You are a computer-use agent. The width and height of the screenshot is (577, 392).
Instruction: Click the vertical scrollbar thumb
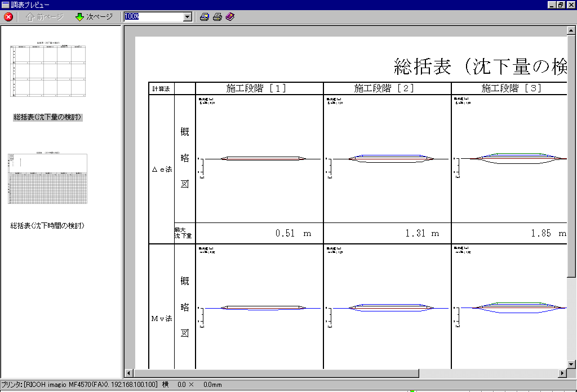(x=571, y=156)
